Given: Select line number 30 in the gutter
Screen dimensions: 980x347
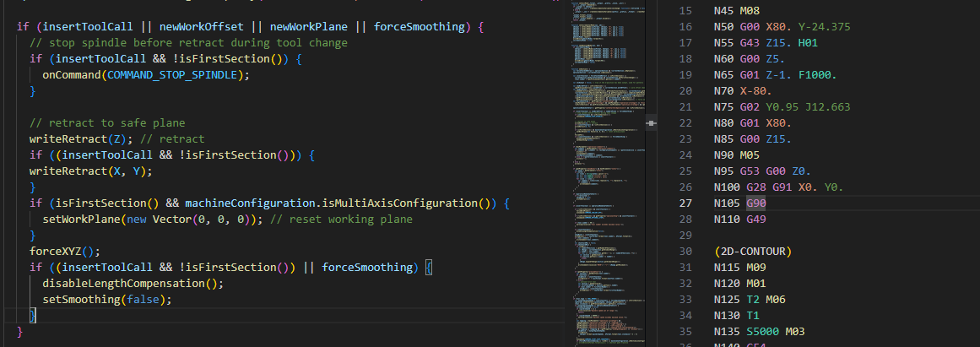Looking at the screenshot, I should click(685, 252).
